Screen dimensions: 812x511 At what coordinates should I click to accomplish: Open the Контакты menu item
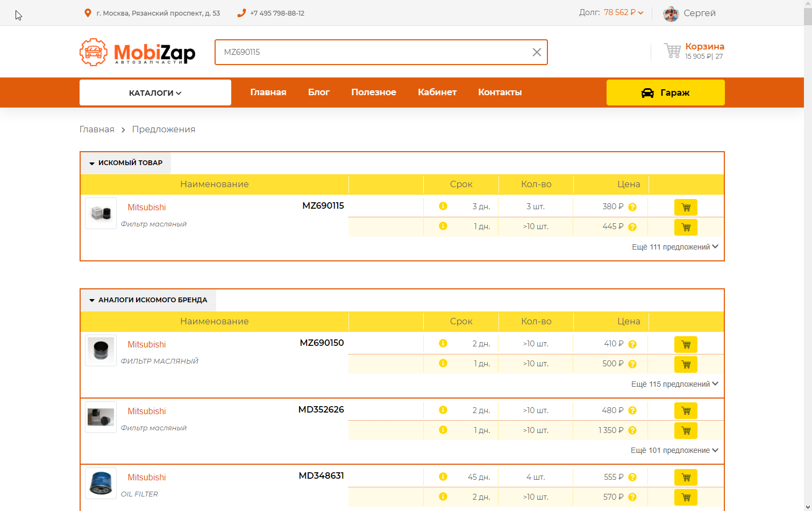[500, 92]
